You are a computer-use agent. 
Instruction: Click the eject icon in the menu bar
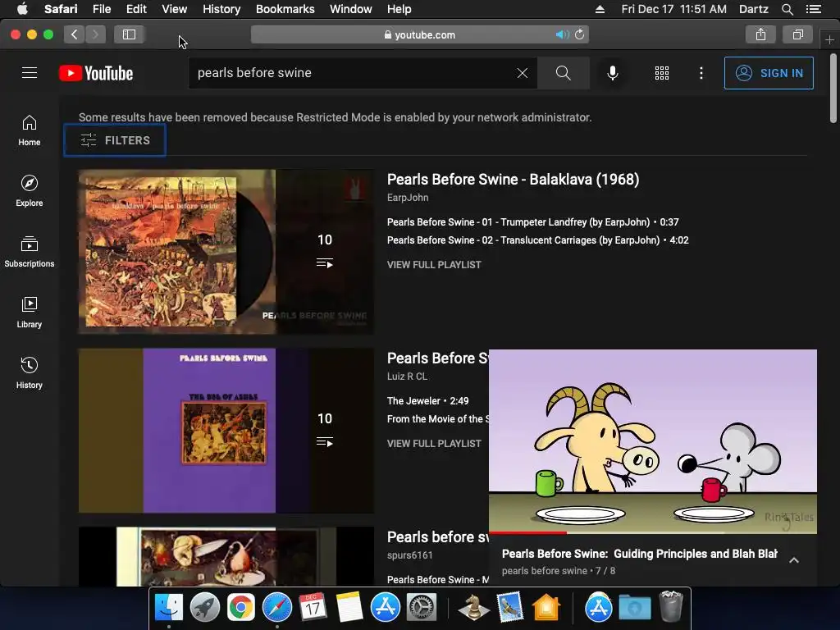click(x=600, y=9)
